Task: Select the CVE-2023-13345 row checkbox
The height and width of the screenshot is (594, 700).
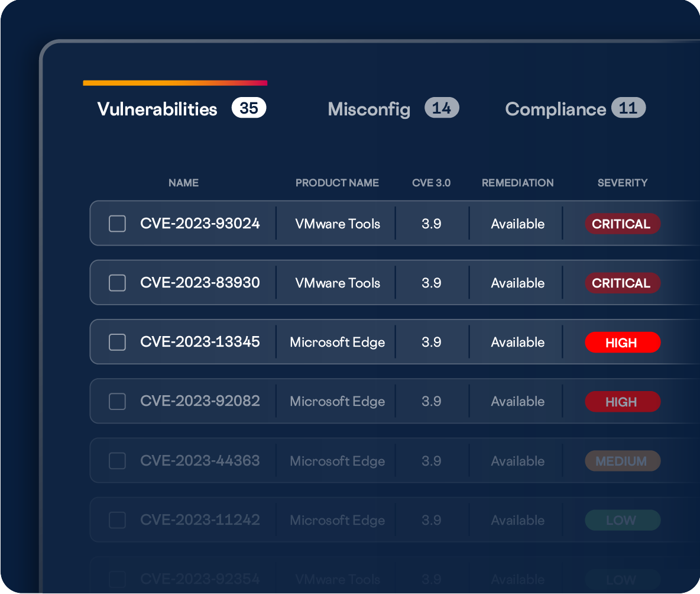Action: point(117,342)
